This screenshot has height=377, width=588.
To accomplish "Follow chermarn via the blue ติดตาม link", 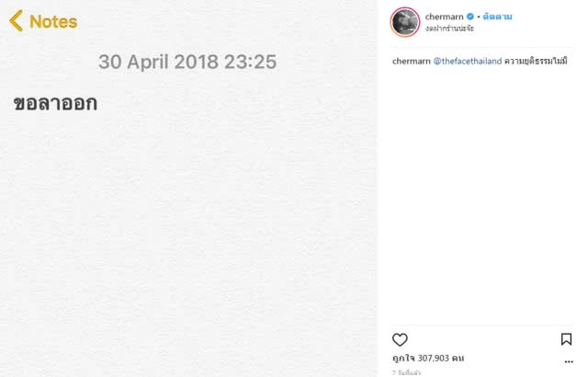I will click(x=497, y=17).
